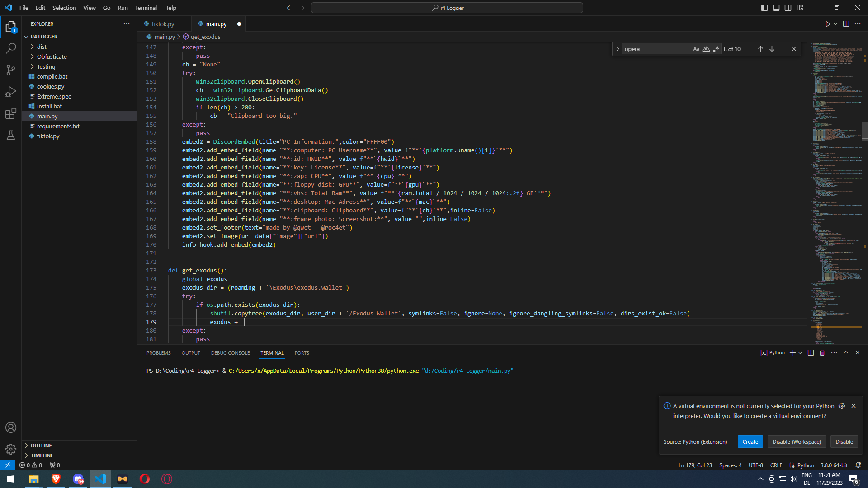Toggle Use Regular Expression in find
Viewport: 868px width, 488px height.
coord(716,49)
